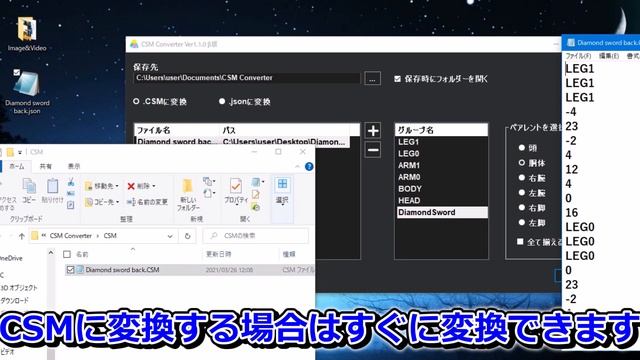
Task: Toggle the checkbox for Diamond sword back.CSM
Action: tap(70, 269)
